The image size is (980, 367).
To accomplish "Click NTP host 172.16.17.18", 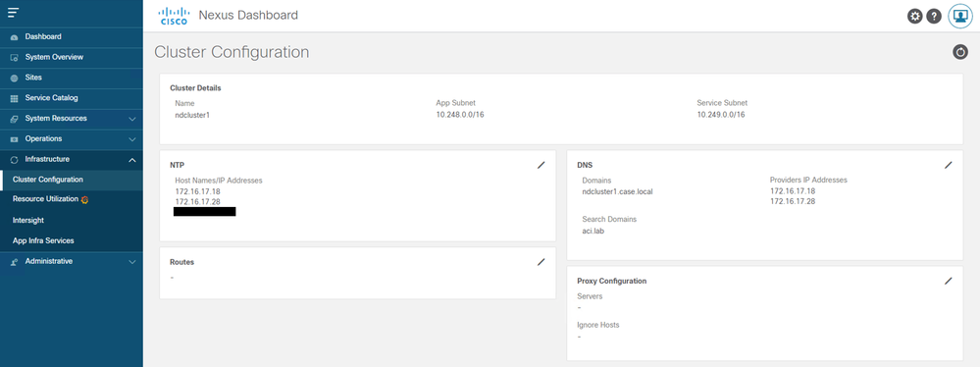I will 197,191.
